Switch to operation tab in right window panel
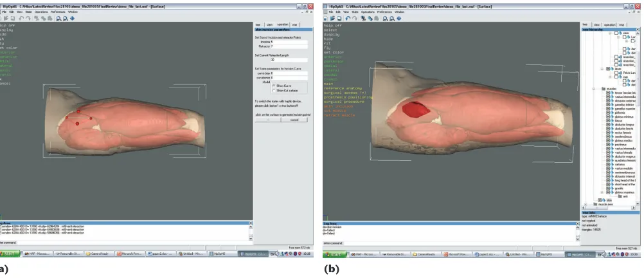Screen dimensions: 644x278 point(609,24)
